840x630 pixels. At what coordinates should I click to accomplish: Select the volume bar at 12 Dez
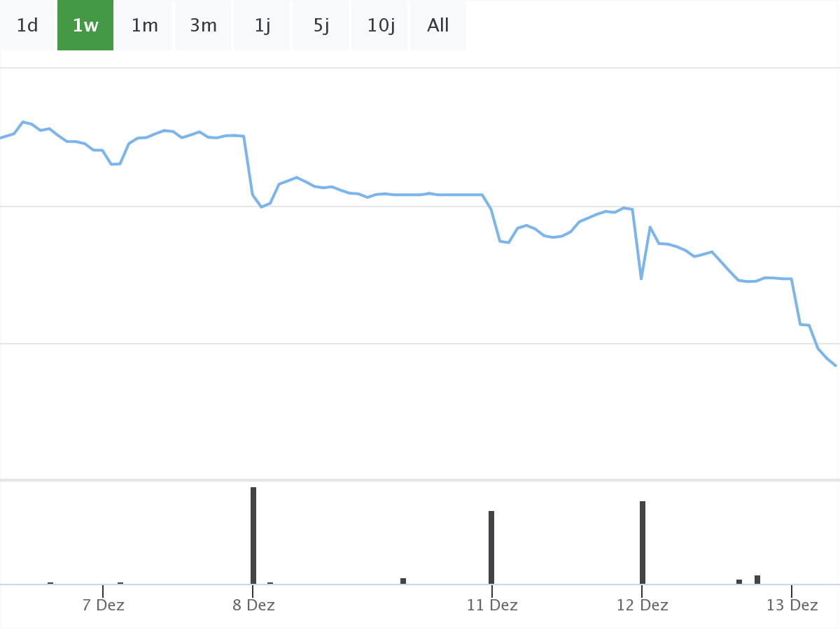(643, 542)
